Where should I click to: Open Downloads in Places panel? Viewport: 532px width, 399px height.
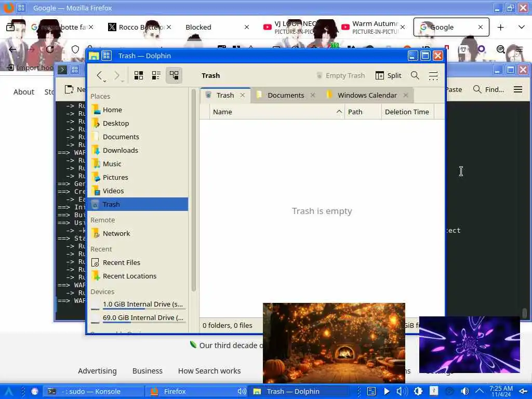(x=137, y=150)
